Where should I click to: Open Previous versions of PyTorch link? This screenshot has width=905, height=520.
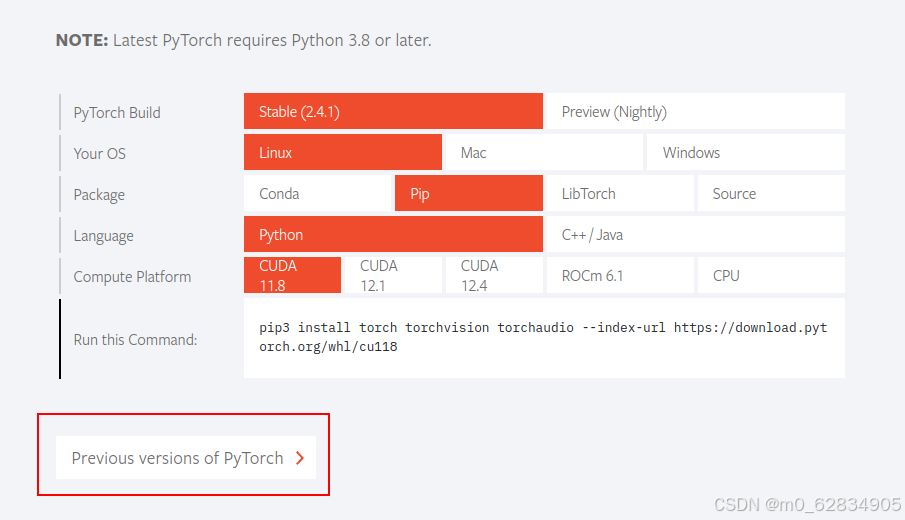[x=186, y=458]
